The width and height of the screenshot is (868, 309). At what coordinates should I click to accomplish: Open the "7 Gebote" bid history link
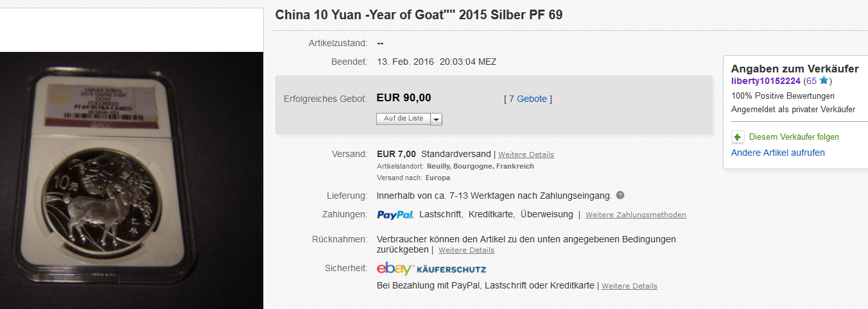[x=528, y=99]
